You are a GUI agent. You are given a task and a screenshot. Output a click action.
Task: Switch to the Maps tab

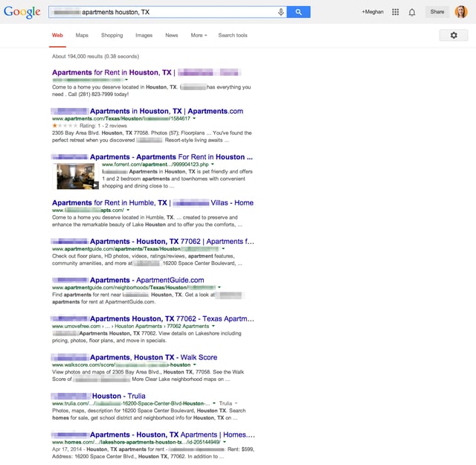click(82, 35)
